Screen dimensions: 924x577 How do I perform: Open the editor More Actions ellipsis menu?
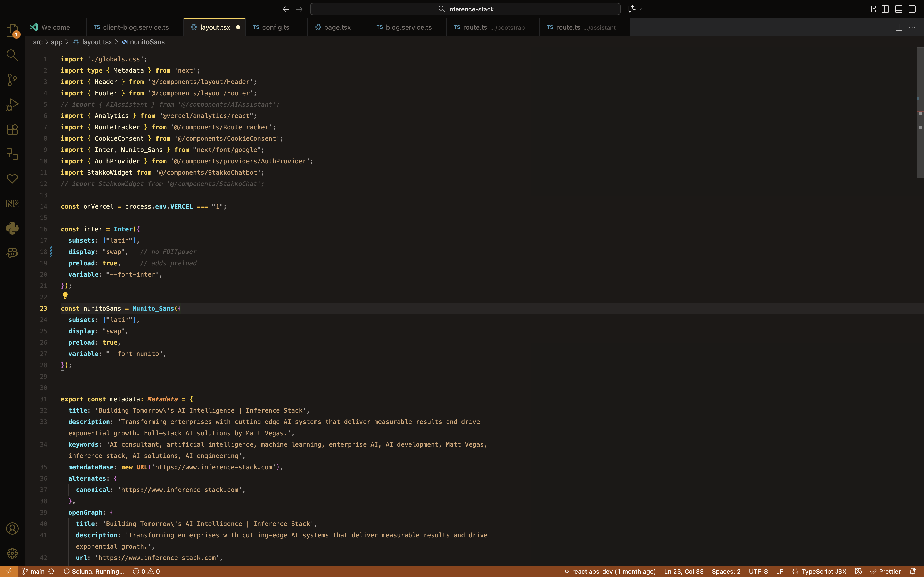click(x=912, y=28)
